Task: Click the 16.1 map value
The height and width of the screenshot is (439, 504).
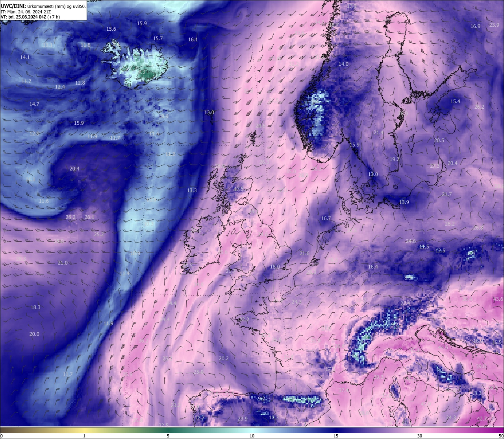Action: pyautogui.click(x=193, y=40)
